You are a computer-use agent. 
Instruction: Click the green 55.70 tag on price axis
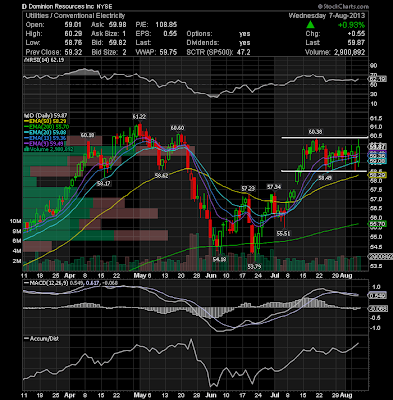click(377, 224)
